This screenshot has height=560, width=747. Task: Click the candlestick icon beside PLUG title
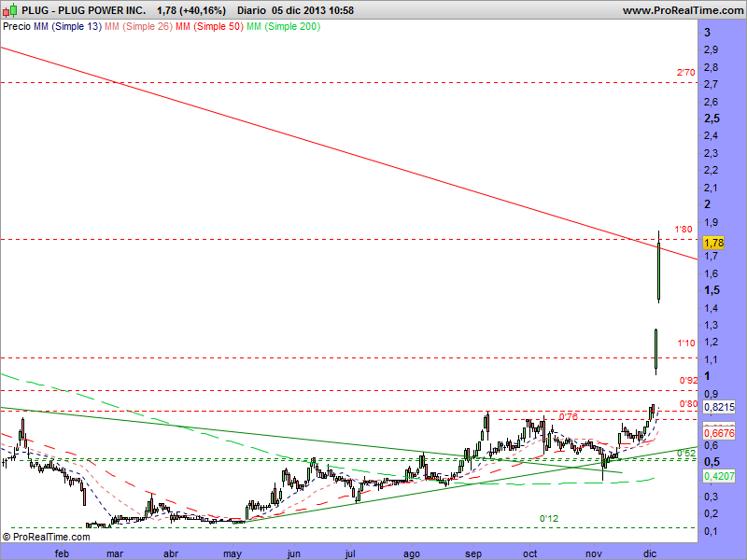pyautogui.click(x=9, y=9)
